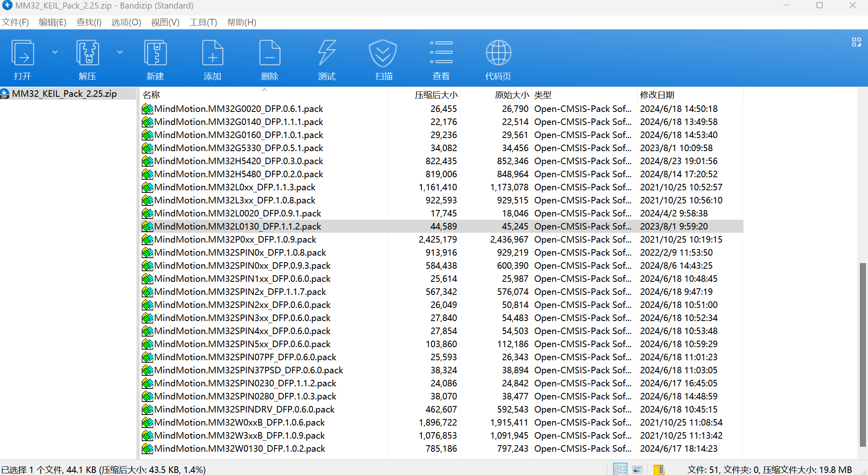
Task: Click the 新建 (New archive) toolbar icon
Action: (x=155, y=53)
